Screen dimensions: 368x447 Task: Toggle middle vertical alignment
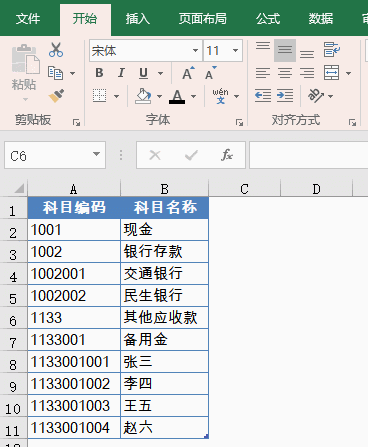(285, 50)
